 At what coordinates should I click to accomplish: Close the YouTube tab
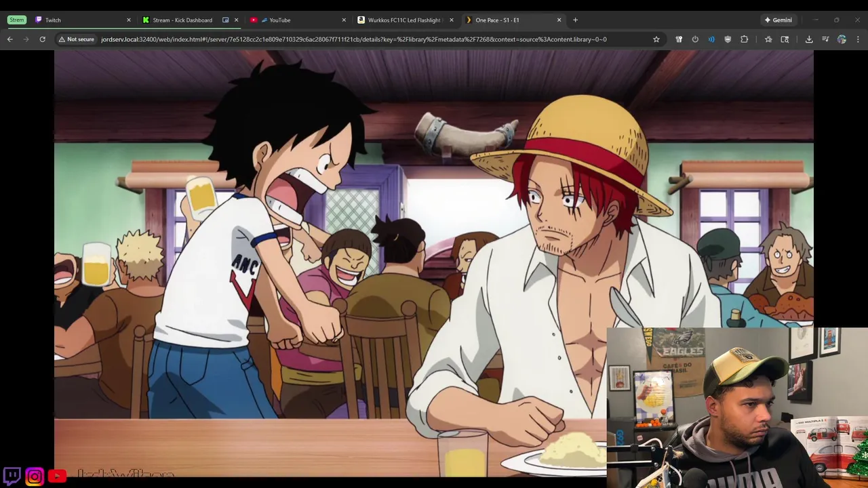344,20
